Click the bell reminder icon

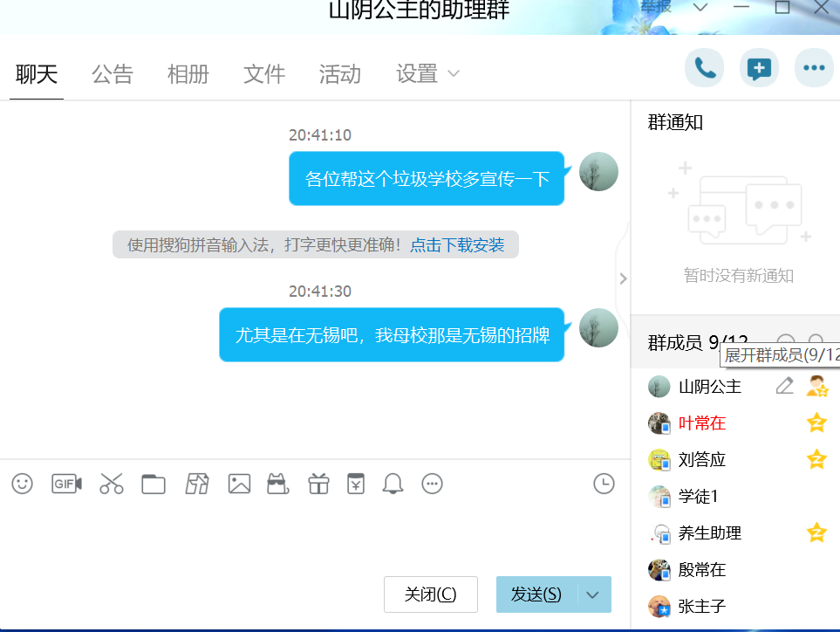[393, 484]
